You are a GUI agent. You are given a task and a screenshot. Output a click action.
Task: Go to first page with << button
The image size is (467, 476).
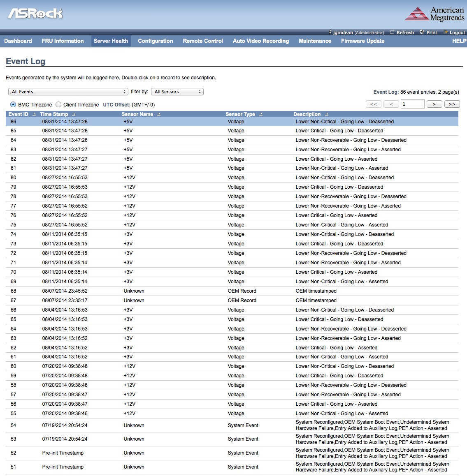374,104
